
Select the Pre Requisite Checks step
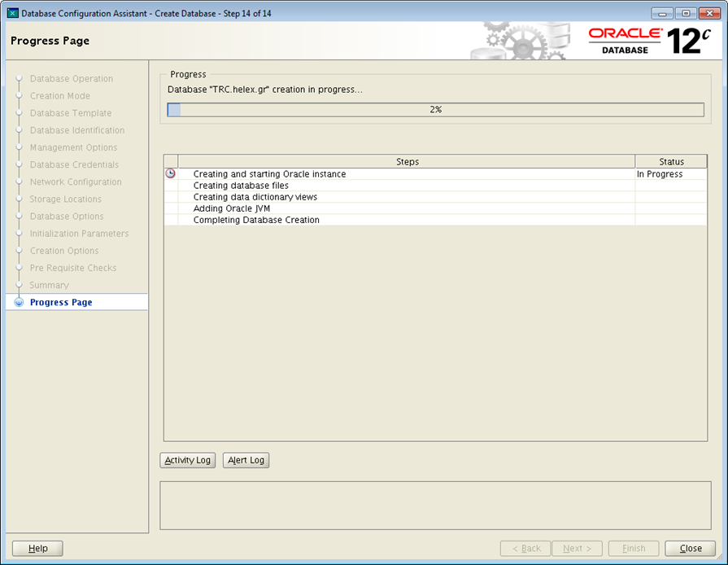point(73,268)
